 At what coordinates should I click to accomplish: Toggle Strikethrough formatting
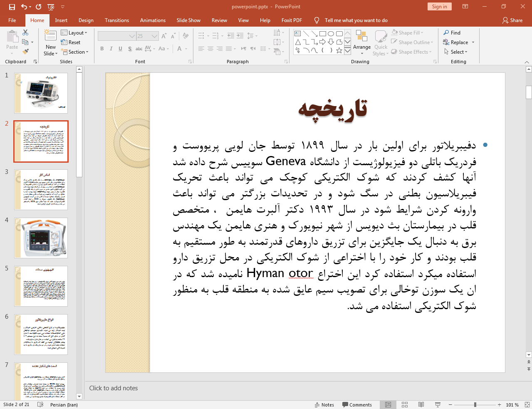pyautogui.click(x=139, y=49)
